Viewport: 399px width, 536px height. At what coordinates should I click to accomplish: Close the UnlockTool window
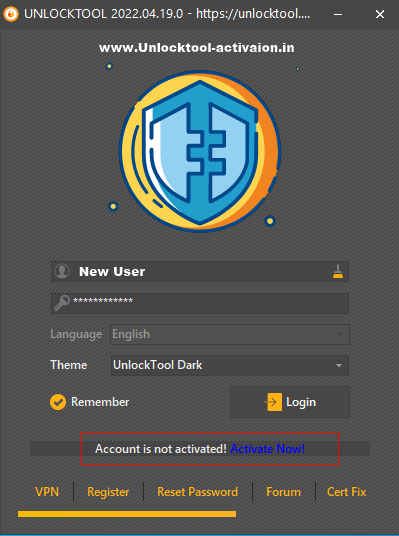click(380, 14)
